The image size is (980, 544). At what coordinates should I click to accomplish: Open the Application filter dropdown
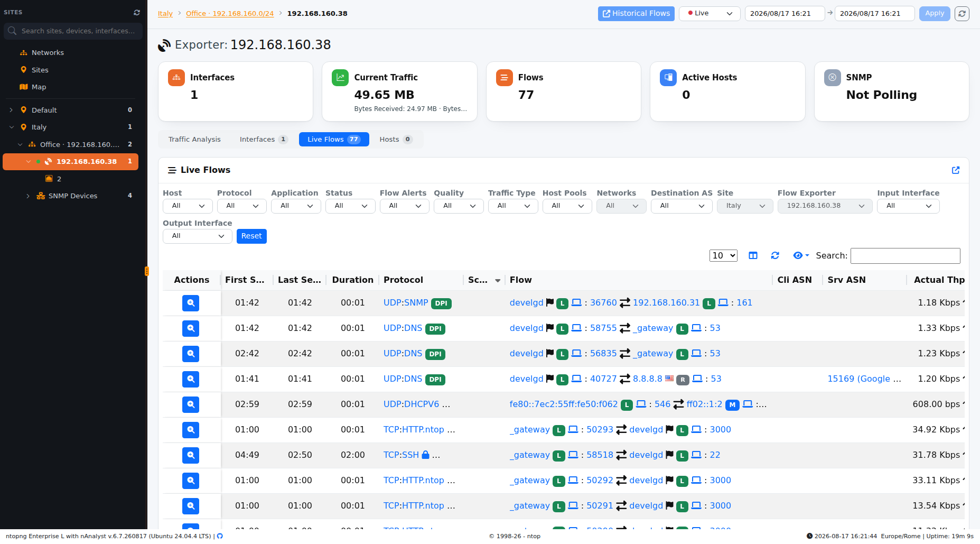(x=296, y=206)
